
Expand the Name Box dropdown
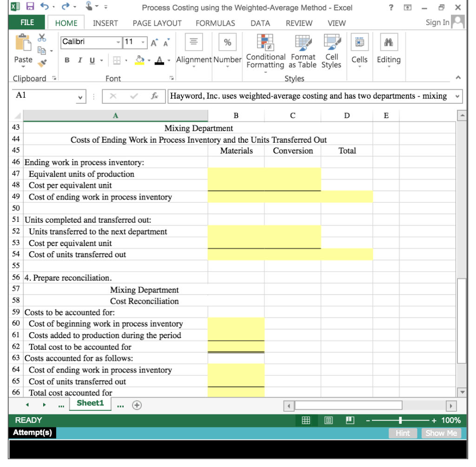pos(80,98)
